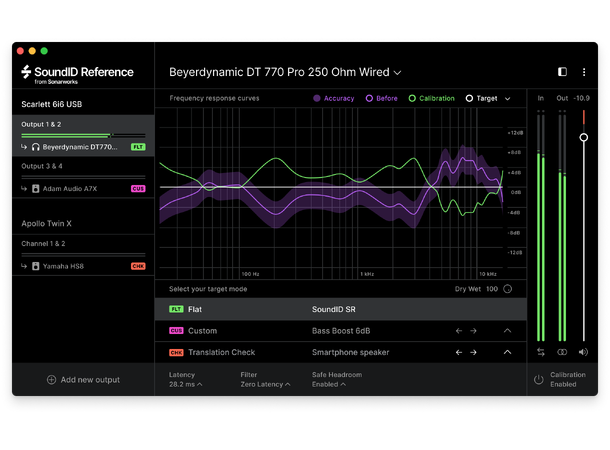Click the Smartphone speaker preset name
This screenshot has width=610, height=450.
point(350,352)
